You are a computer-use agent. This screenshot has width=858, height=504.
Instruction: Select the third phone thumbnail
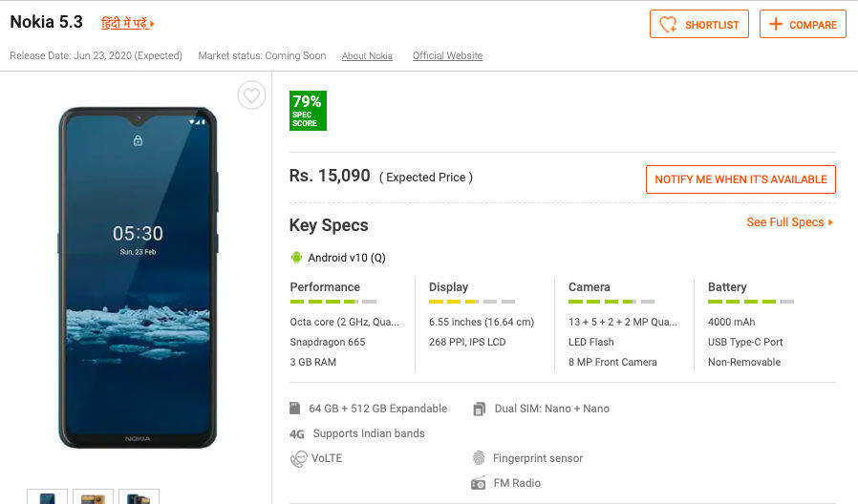(139, 496)
